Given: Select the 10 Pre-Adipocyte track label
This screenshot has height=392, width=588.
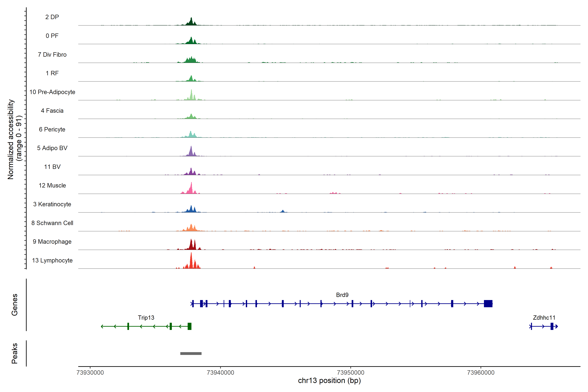Looking at the screenshot, I should point(52,92).
